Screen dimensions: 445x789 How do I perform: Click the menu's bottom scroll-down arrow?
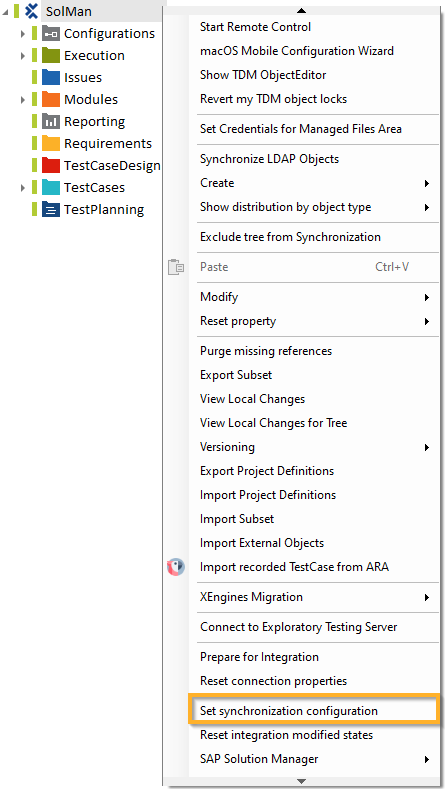302,781
